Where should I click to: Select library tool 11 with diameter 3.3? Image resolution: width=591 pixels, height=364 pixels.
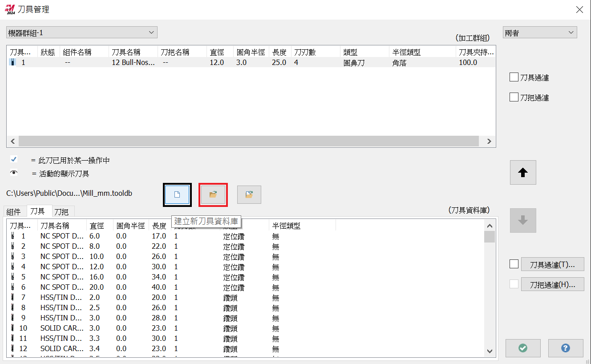click(x=245, y=338)
